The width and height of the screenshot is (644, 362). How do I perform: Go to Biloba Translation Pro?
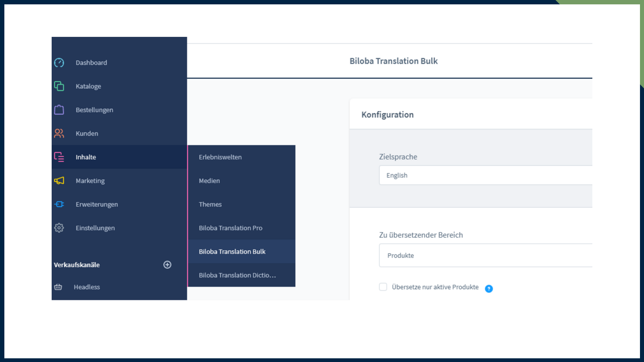(230, 228)
